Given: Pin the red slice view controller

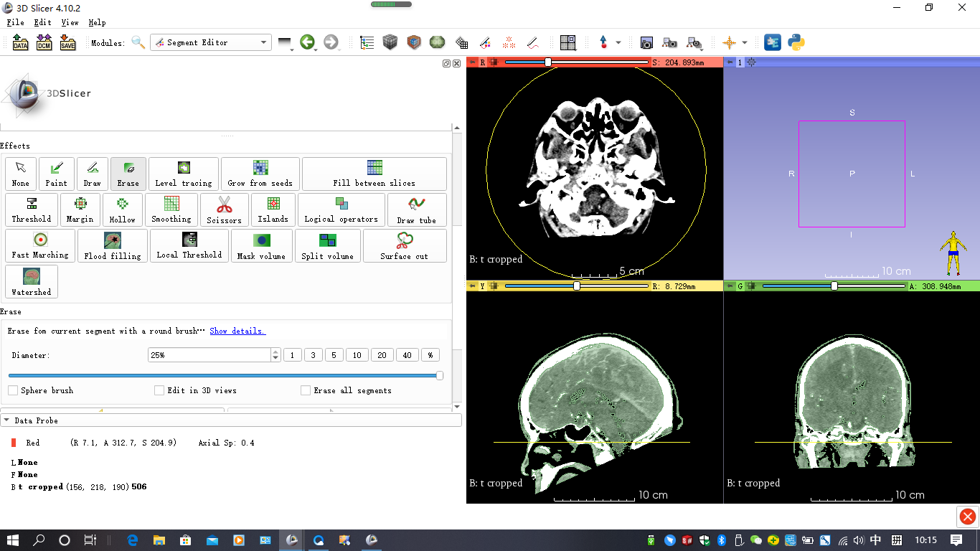Looking at the screenshot, I should [x=472, y=62].
